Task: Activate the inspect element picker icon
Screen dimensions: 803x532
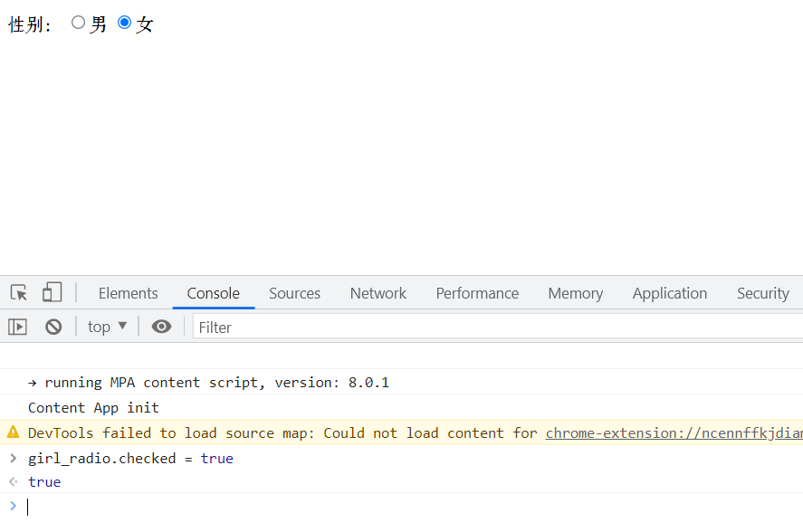Action: (x=19, y=293)
